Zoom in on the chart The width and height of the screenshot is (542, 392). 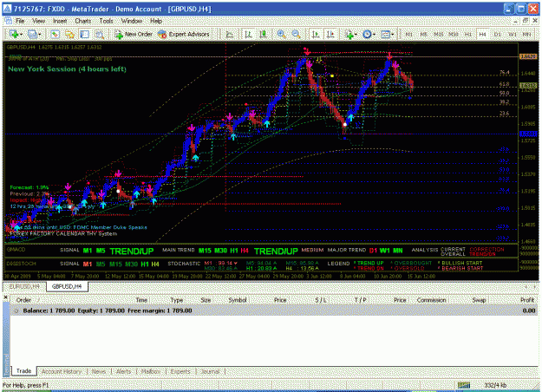pos(281,34)
